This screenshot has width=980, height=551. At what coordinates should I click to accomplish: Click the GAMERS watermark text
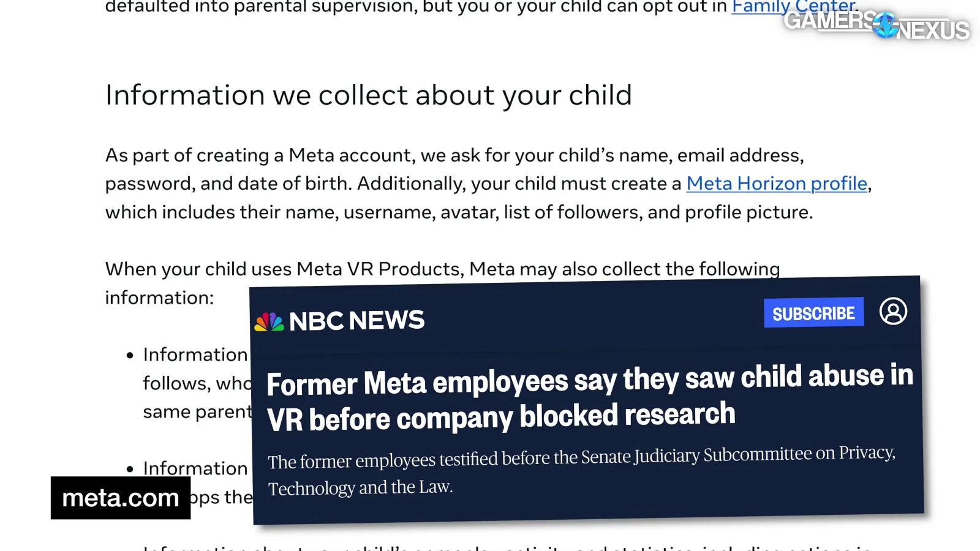pyautogui.click(x=829, y=21)
